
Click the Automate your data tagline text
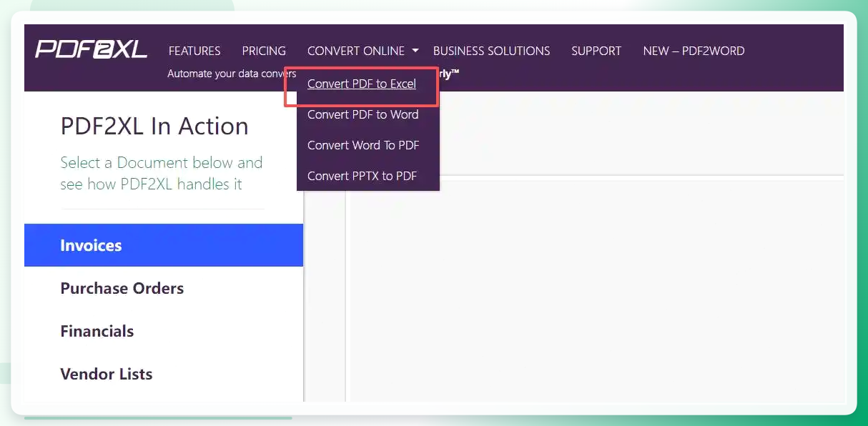(232, 74)
